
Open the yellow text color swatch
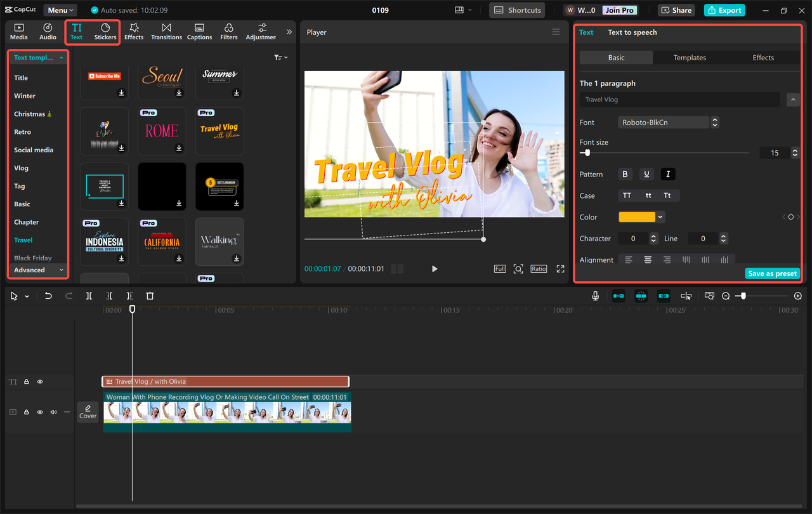637,216
